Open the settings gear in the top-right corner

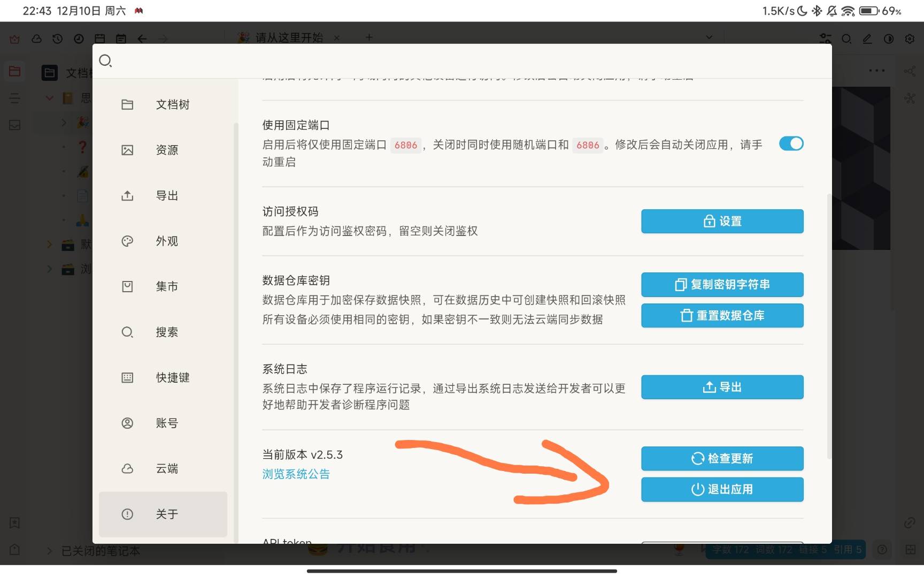(x=910, y=39)
